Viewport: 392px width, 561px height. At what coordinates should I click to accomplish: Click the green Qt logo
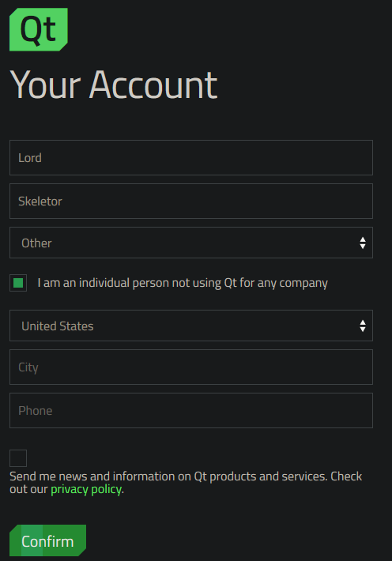pyautogui.click(x=38, y=29)
